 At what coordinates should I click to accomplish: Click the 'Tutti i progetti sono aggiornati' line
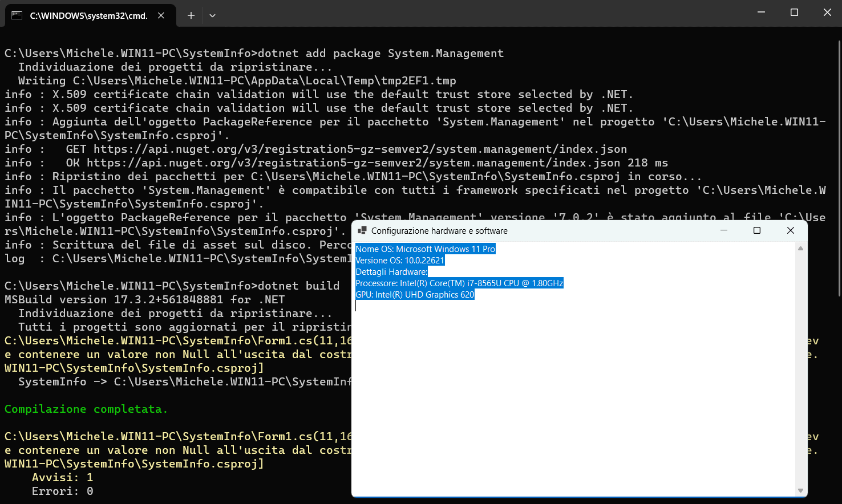point(185,327)
